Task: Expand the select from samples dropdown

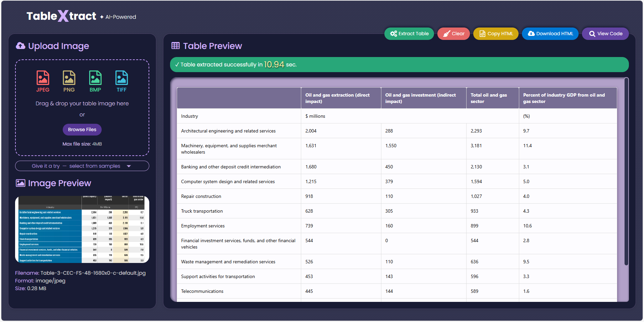Action: (x=82, y=166)
